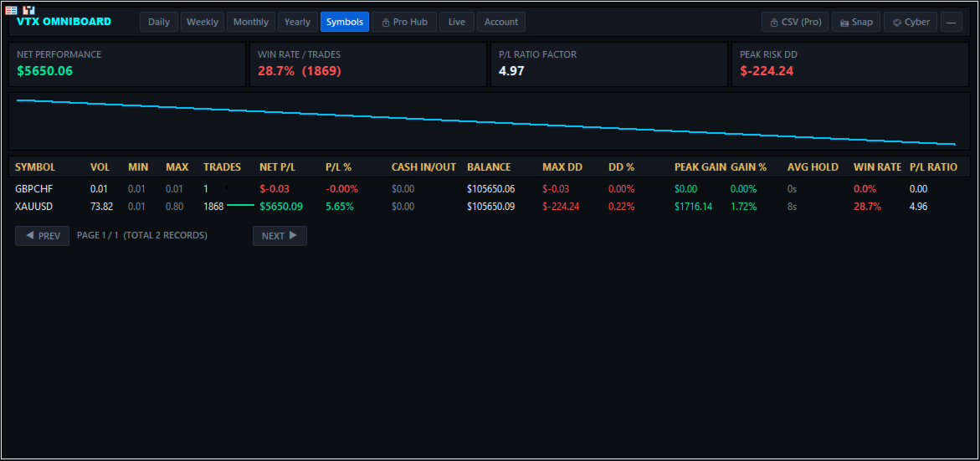Open the locked Pro Hub tab

pyautogui.click(x=404, y=22)
